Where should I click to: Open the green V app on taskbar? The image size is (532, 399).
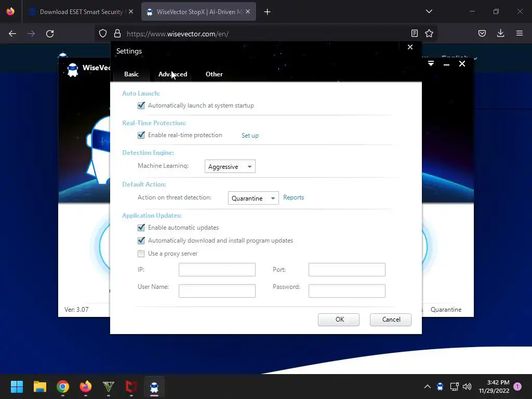[109, 387]
